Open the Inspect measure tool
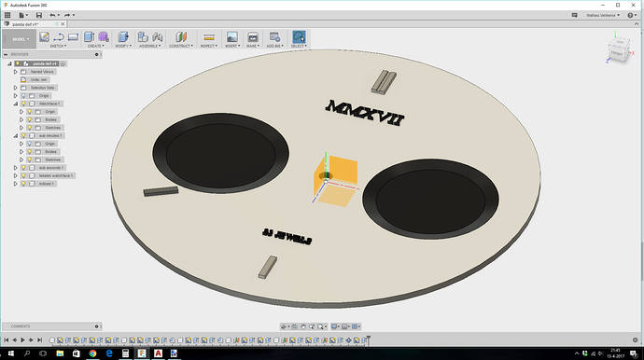The width and height of the screenshot is (644, 360). pos(209,37)
